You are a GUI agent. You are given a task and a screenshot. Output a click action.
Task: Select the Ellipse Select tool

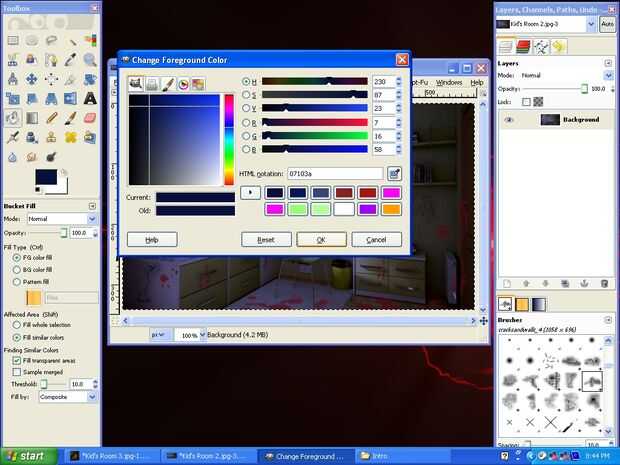[x=32, y=40]
